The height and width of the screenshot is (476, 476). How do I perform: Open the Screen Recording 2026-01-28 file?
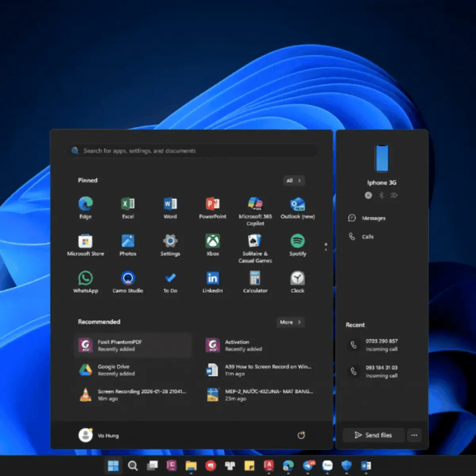(133, 395)
